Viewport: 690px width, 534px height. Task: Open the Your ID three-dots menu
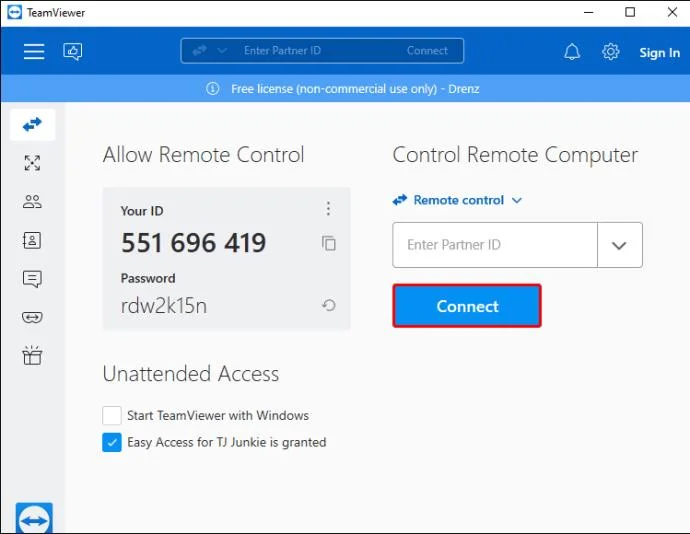point(328,209)
